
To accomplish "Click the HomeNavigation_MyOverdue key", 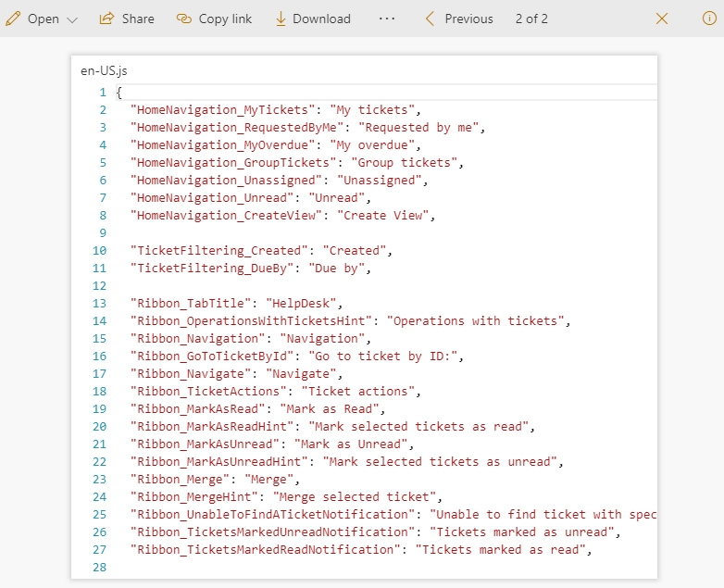I will tap(222, 145).
